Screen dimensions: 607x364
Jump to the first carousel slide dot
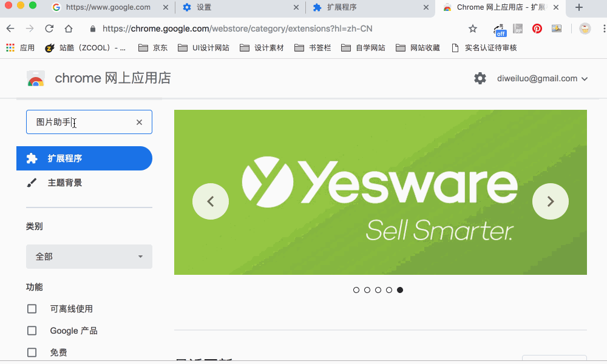point(356,290)
